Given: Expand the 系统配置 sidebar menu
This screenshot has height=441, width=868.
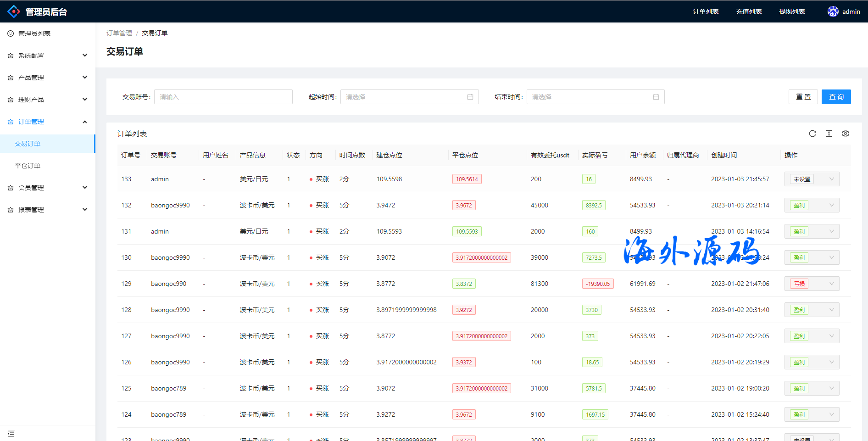Looking at the screenshot, I should 48,56.
